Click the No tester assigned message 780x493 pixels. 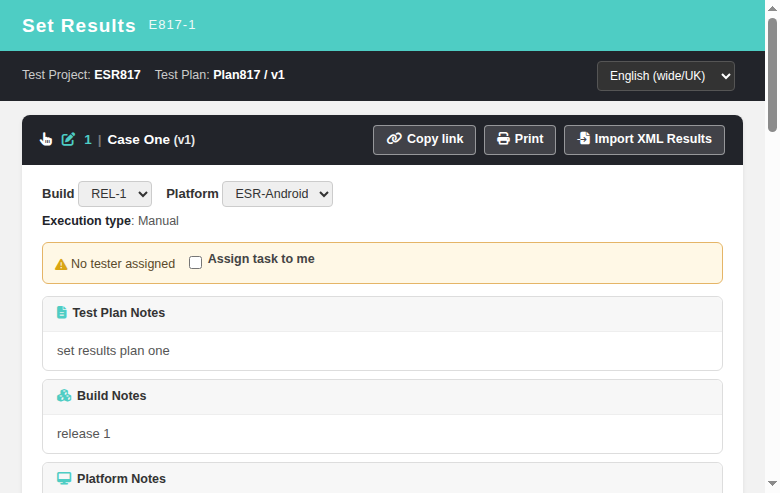[x=123, y=264]
